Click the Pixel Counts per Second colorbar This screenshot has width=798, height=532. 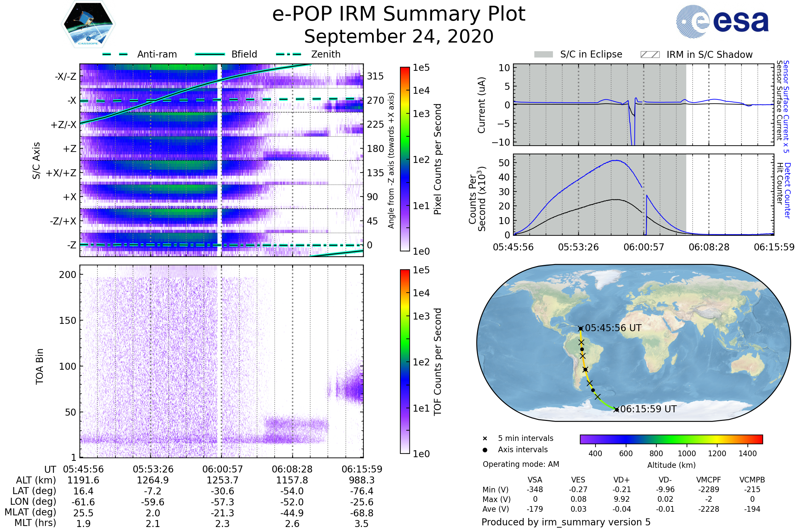point(405,159)
